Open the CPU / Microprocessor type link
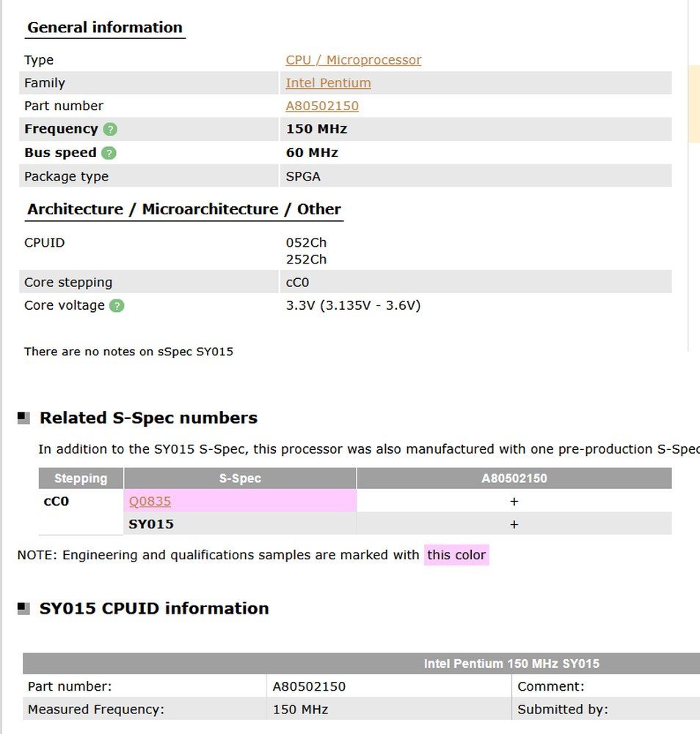700x734 pixels. pos(353,60)
